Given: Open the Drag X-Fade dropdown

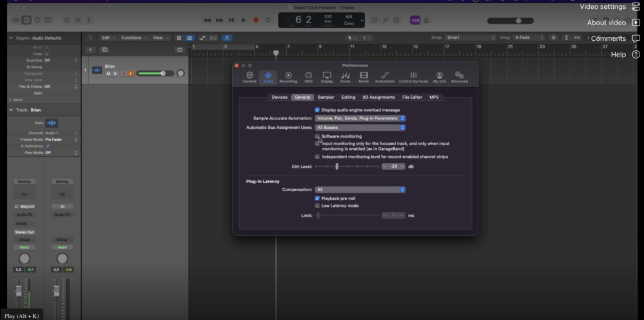Looking at the screenshot, I should click(x=528, y=37).
